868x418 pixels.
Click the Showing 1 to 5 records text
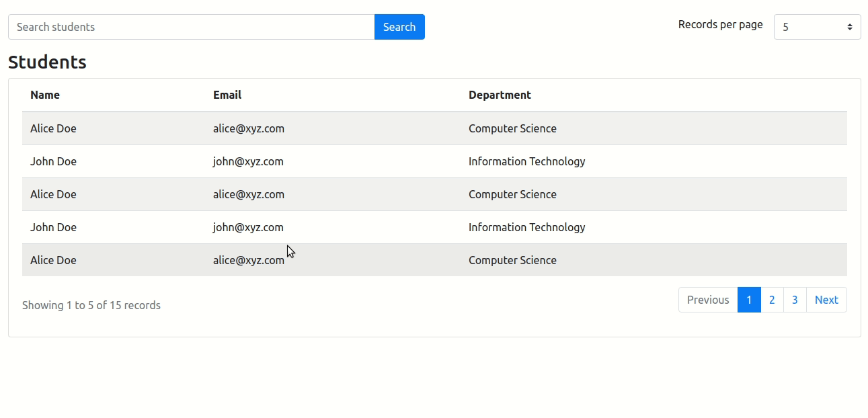pos(91,304)
